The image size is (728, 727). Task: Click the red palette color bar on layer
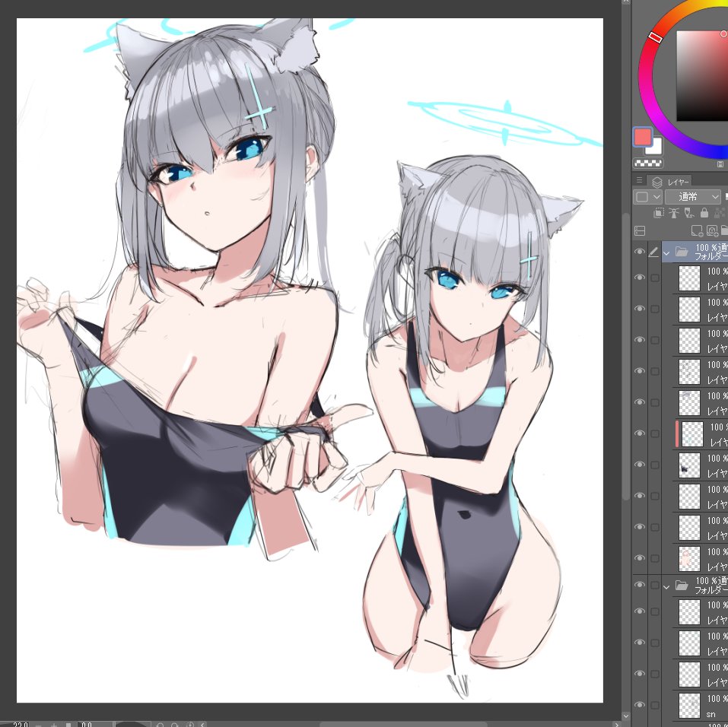coord(677,434)
